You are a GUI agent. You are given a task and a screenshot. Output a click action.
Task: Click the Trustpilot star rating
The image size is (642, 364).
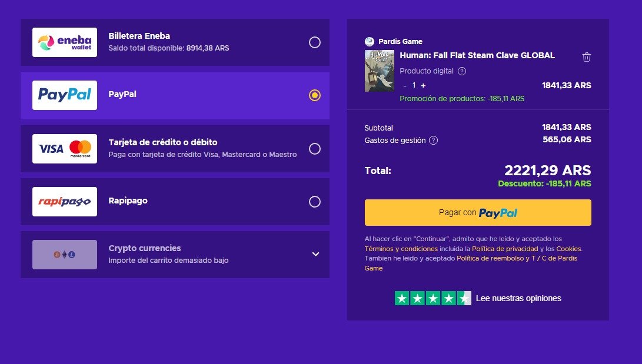pos(433,298)
